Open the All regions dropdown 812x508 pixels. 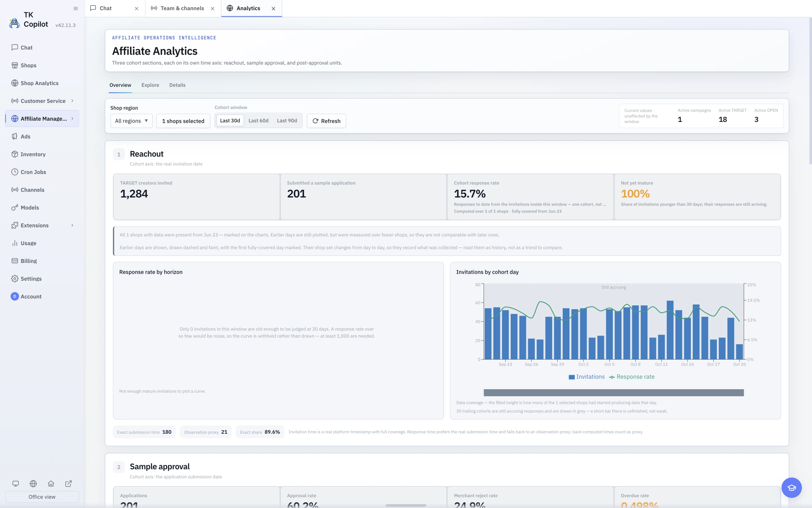[132, 121]
